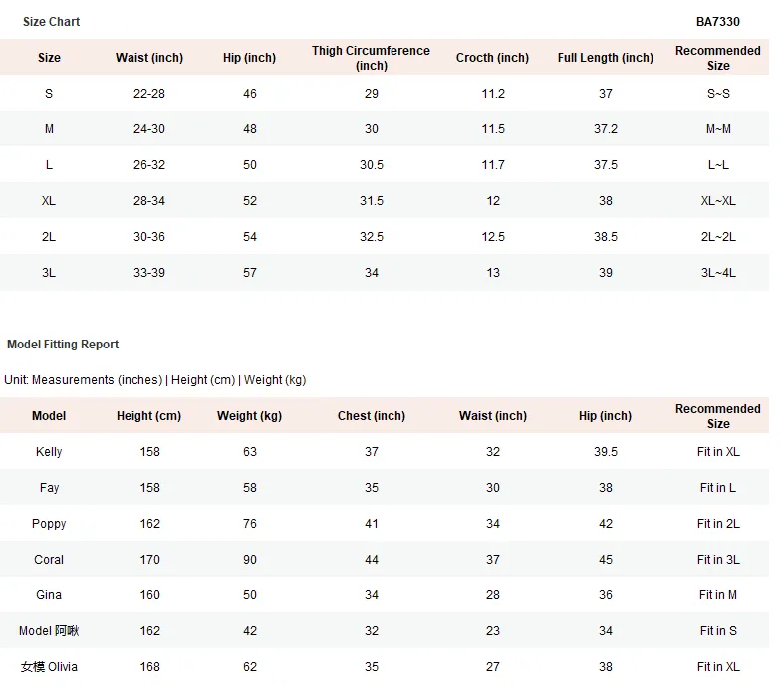The width and height of the screenshot is (784, 695).
Task: Select Fay's Fit in L cell
Action: 718,488
